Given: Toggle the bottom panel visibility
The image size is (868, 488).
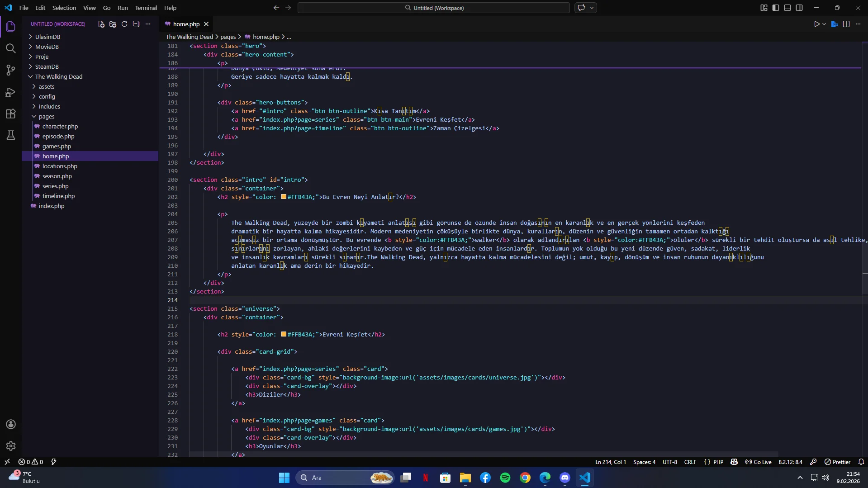Looking at the screenshot, I should [x=787, y=8].
